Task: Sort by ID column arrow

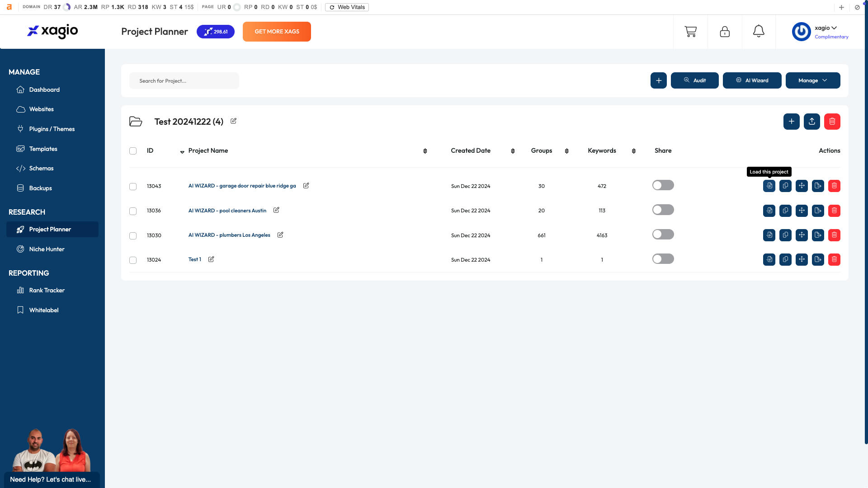Action: (x=182, y=152)
